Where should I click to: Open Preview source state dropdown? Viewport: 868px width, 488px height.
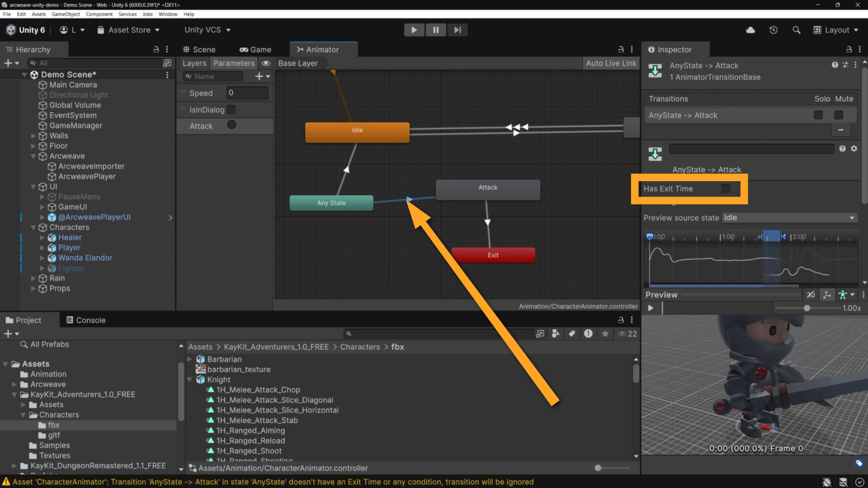coord(789,218)
